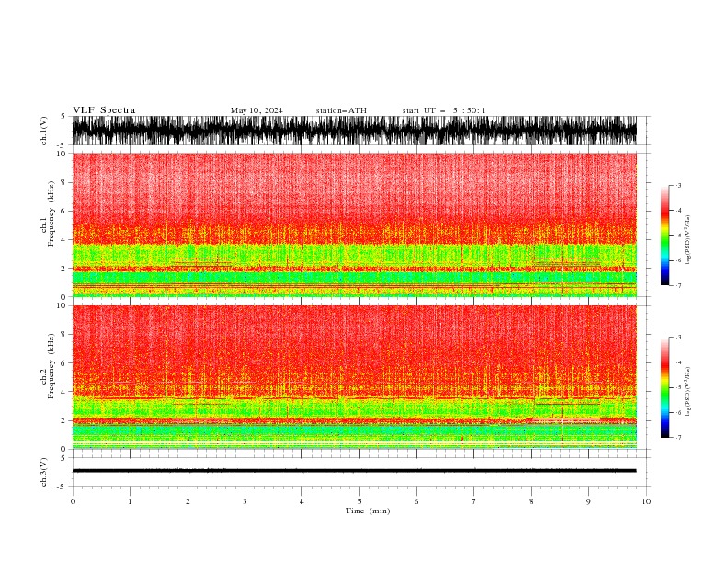Click the ch.1 spectrogram panel
The height and width of the screenshot is (563, 728).
(x=354, y=224)
